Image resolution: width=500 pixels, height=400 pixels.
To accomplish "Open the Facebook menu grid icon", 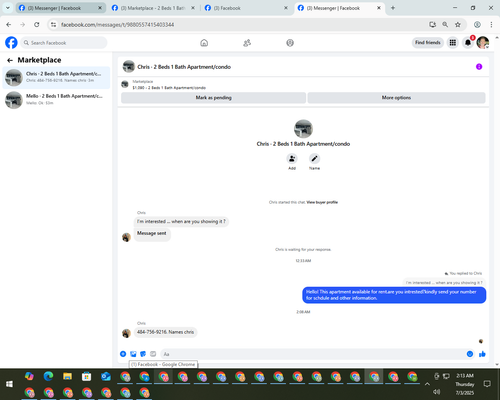I will [x=453, y=42].
